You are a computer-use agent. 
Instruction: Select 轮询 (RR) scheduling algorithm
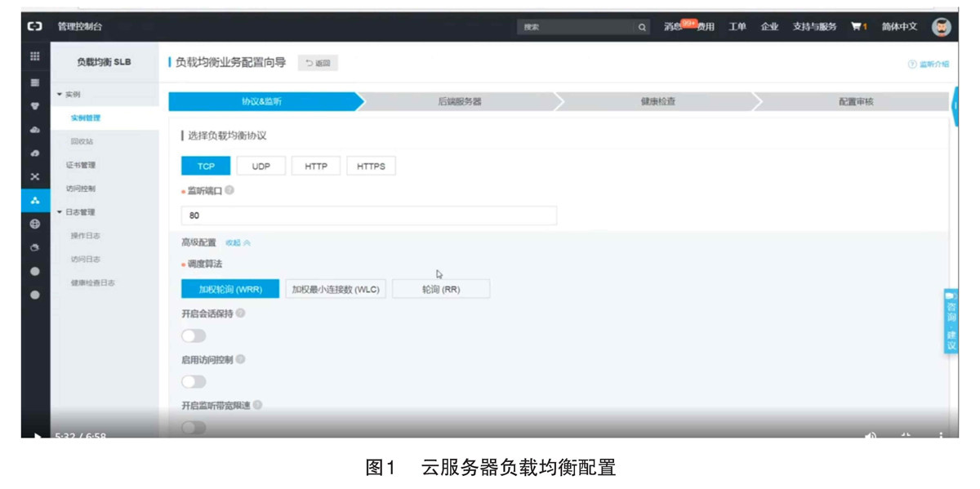441,289
